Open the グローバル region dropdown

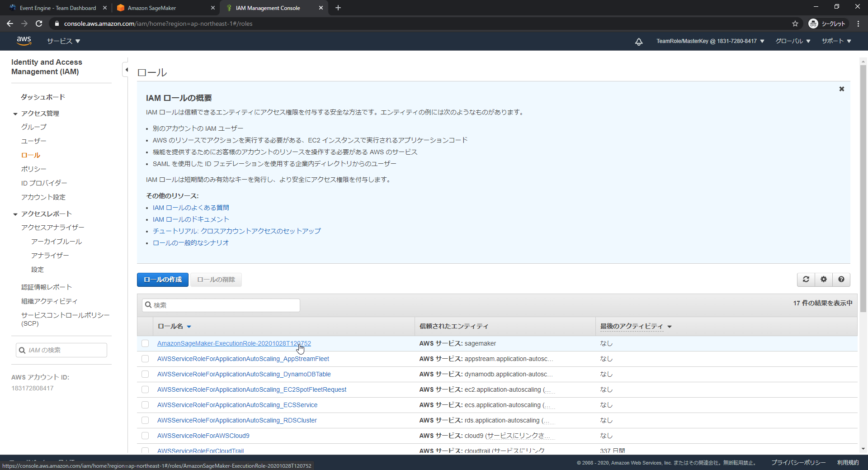tap(793, 41)
